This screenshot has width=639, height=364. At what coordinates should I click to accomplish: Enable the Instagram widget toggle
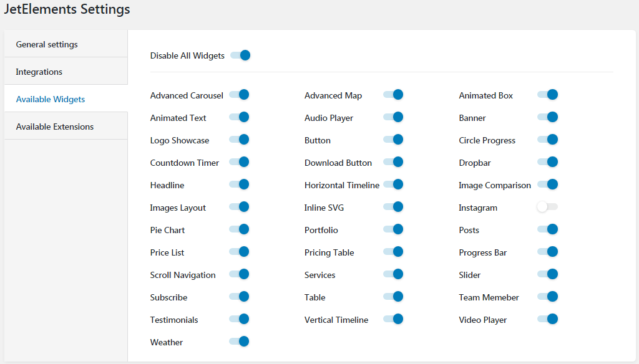tap(547, 207)
